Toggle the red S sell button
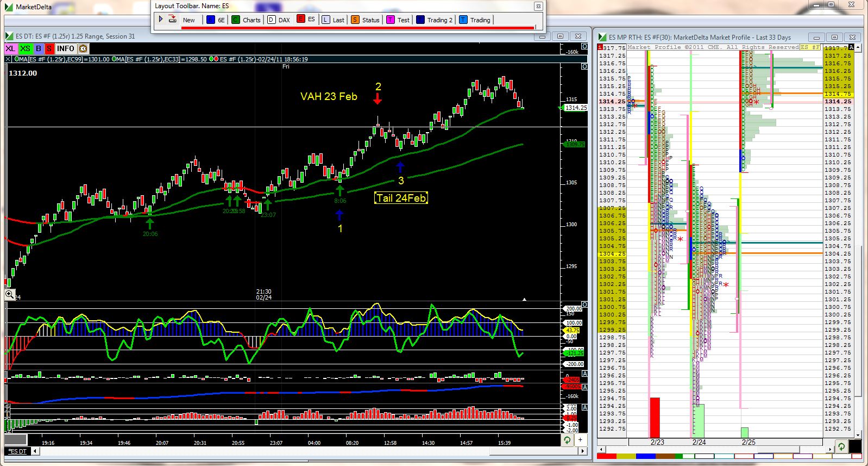Screen dimensions: 868x466 [x=49, y=48]
